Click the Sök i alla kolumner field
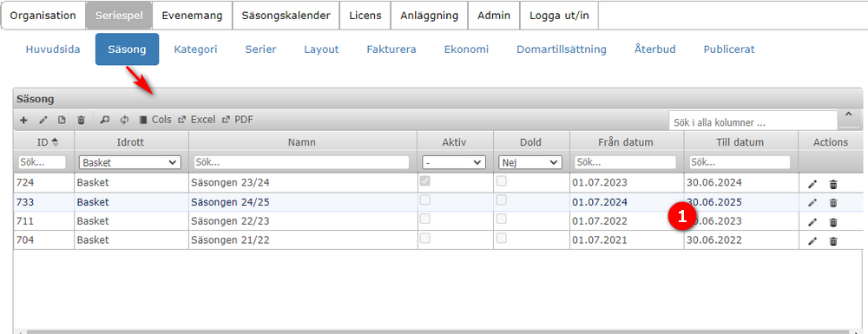The image size is (868, 334). point(753,121)
